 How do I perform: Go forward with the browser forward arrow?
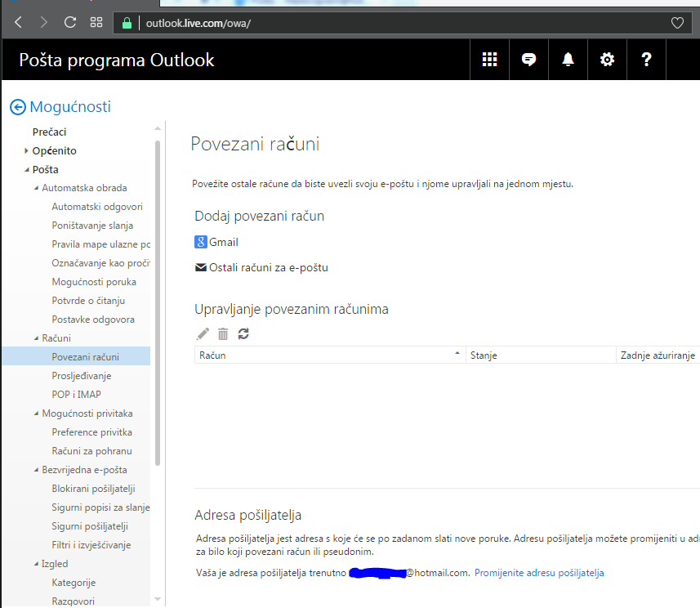point(43,22)
